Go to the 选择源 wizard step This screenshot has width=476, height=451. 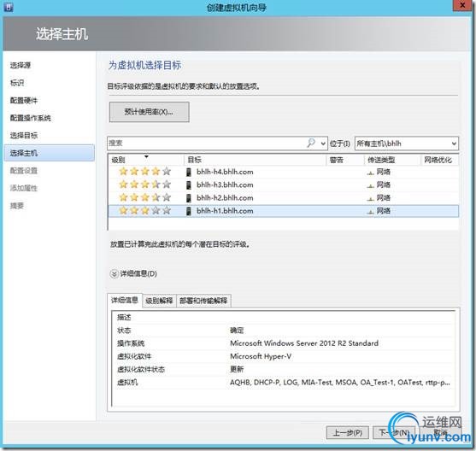21,65
